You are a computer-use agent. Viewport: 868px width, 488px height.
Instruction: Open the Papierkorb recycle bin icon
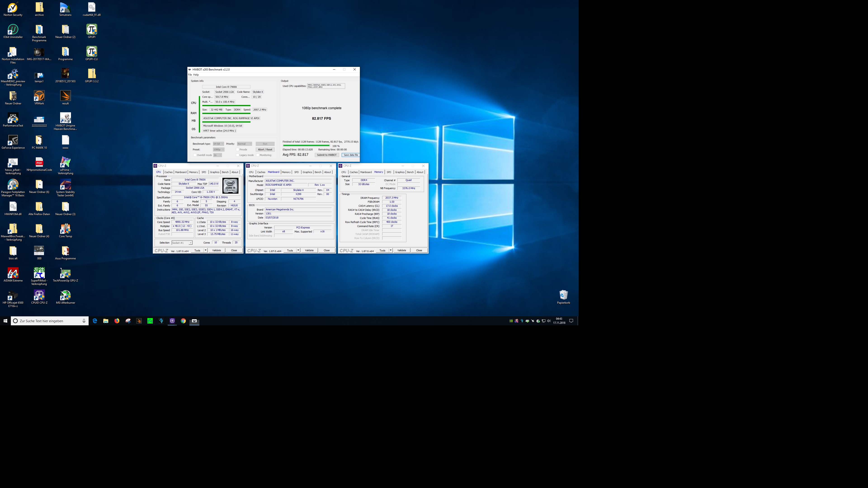pyautogui.click(x=563, y=297)
